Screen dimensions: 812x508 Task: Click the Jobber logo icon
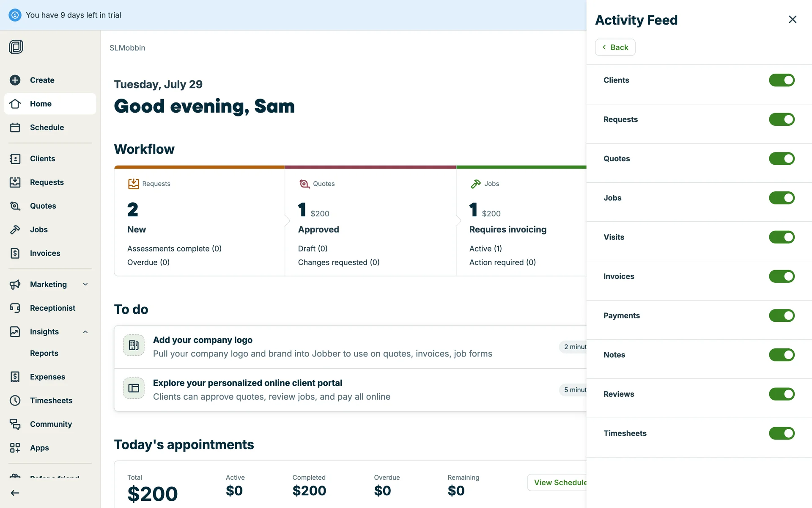coord(16,47)
